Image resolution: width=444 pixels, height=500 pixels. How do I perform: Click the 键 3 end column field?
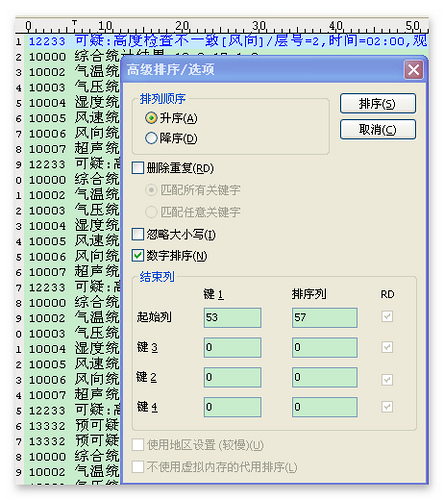point(325,348)
